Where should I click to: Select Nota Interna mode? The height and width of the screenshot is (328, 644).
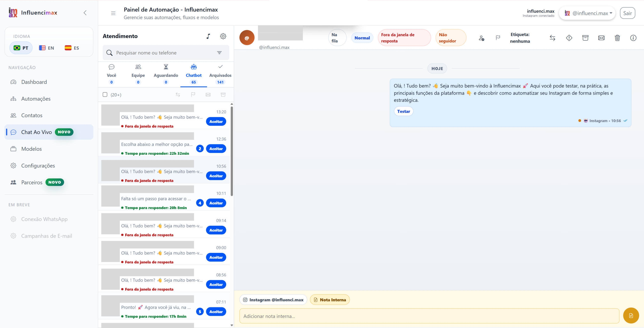330,300
